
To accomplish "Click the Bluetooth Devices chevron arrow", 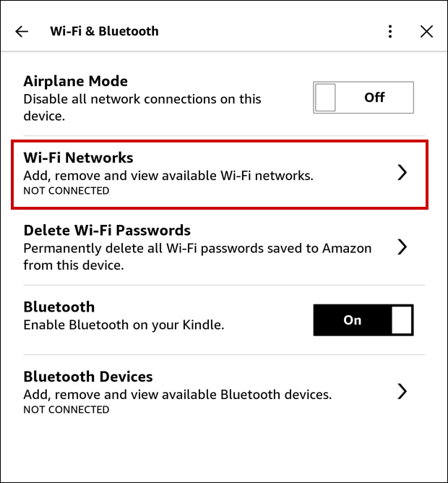I will 402,392.
